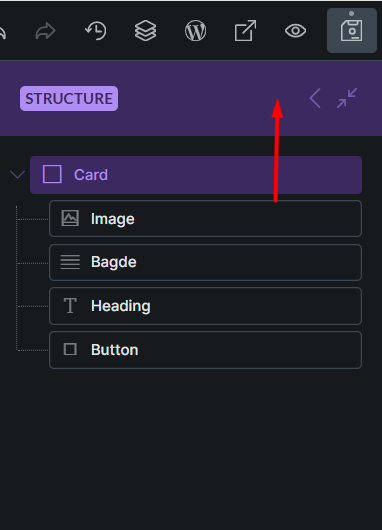382x530 pixels.
Task: Select the STRUCTURE label badge
Action: point(69,98)
